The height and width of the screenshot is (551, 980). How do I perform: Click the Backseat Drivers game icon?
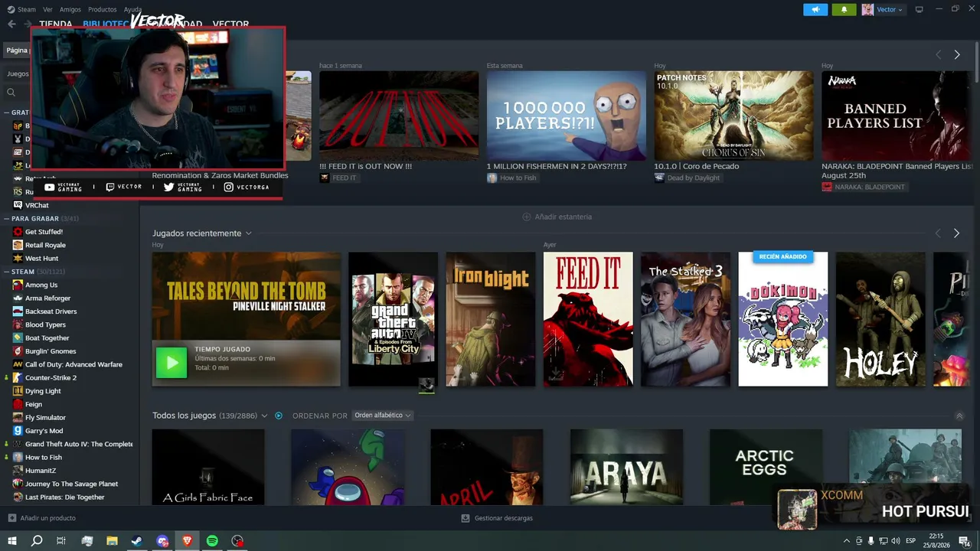(18, 311)
